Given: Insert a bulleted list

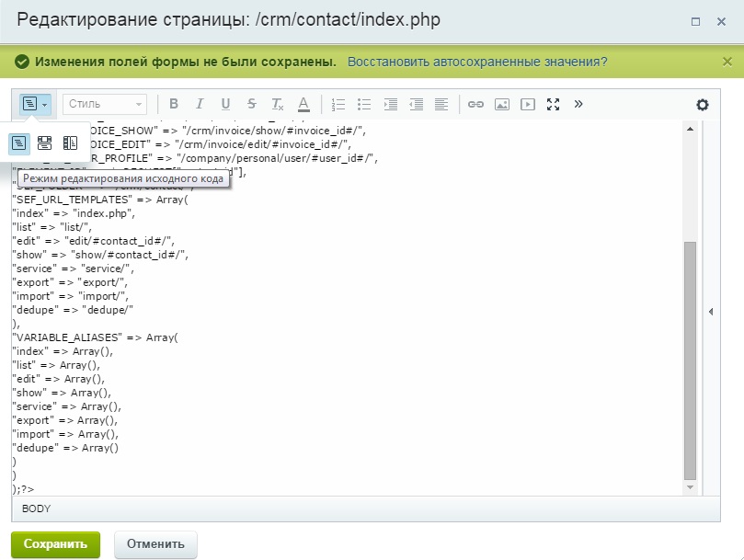Looking at the screenshot, I should [x=364, y=105].
